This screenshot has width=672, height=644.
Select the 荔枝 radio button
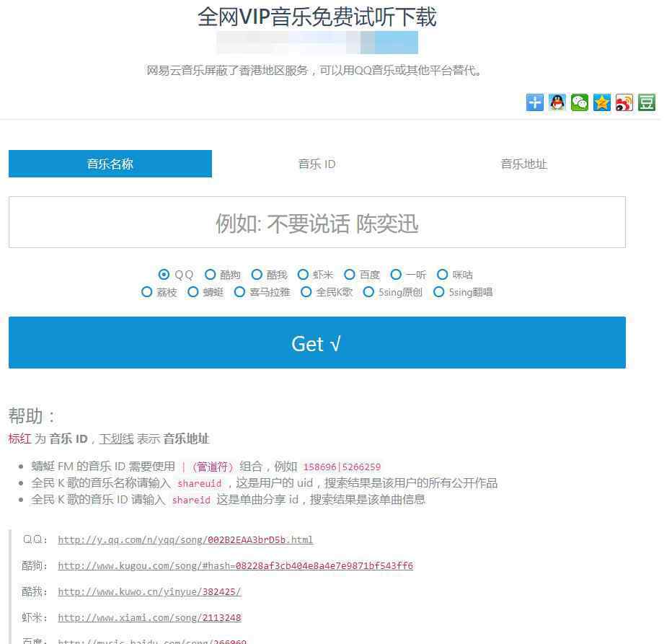[146, 292]
